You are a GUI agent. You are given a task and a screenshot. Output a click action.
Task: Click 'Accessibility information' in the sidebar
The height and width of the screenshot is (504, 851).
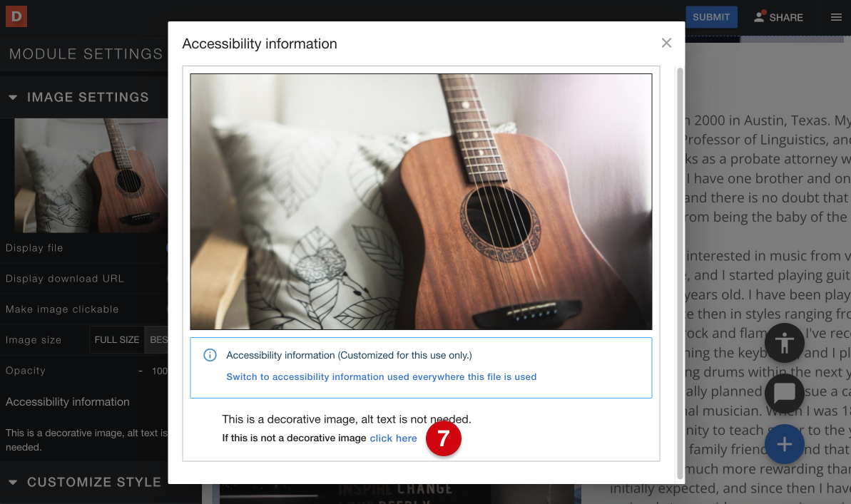[67, 402]
